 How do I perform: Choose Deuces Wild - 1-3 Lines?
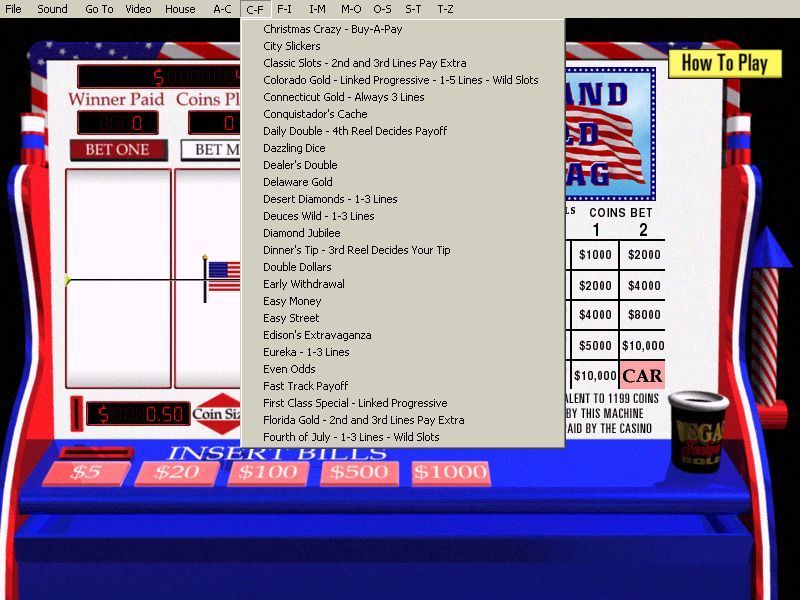318,216
